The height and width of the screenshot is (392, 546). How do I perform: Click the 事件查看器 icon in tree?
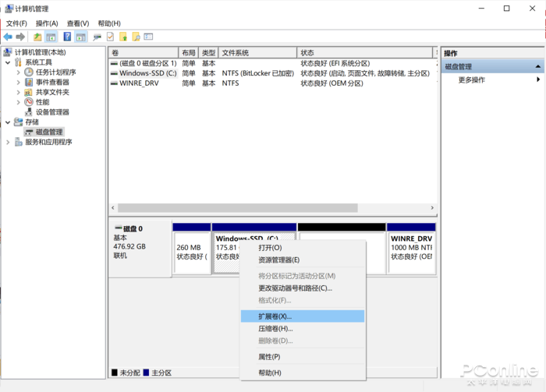point(29,82)
